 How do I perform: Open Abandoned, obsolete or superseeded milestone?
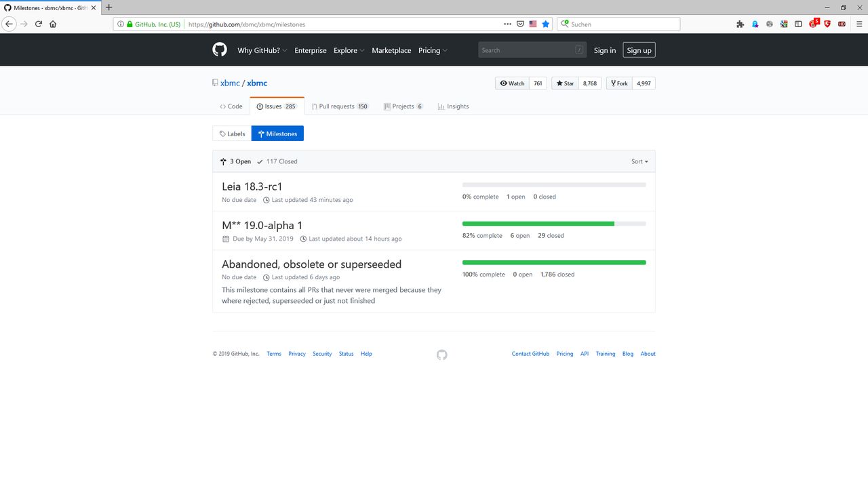312,264
